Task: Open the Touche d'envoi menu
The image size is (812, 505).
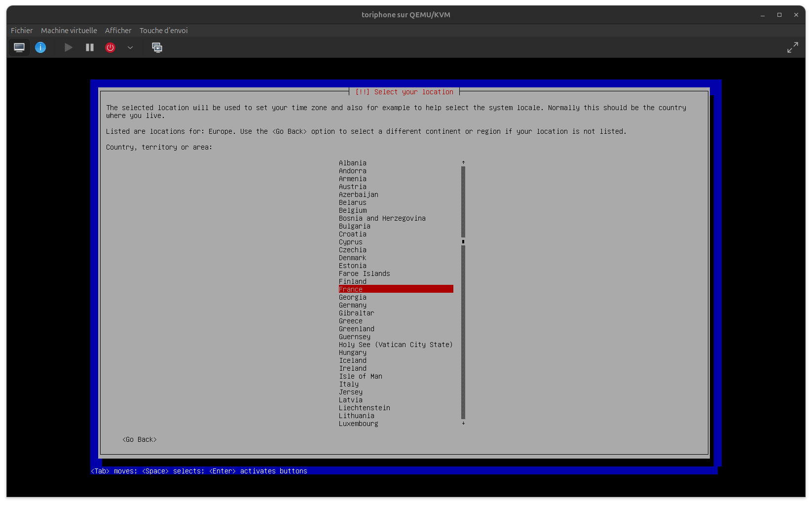Action: (x=163, y=31)
